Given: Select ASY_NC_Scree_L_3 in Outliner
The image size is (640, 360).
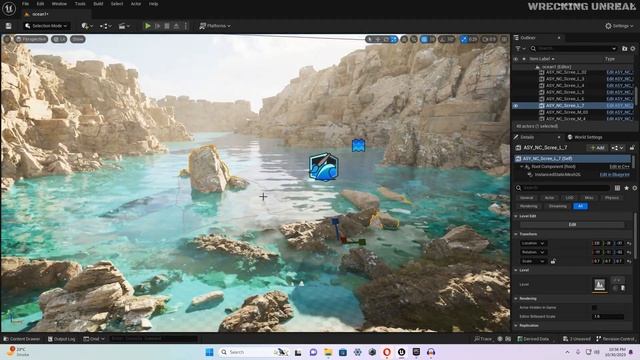Looking at the screenshot, I should pyautogui.click(x=565, y=79).
